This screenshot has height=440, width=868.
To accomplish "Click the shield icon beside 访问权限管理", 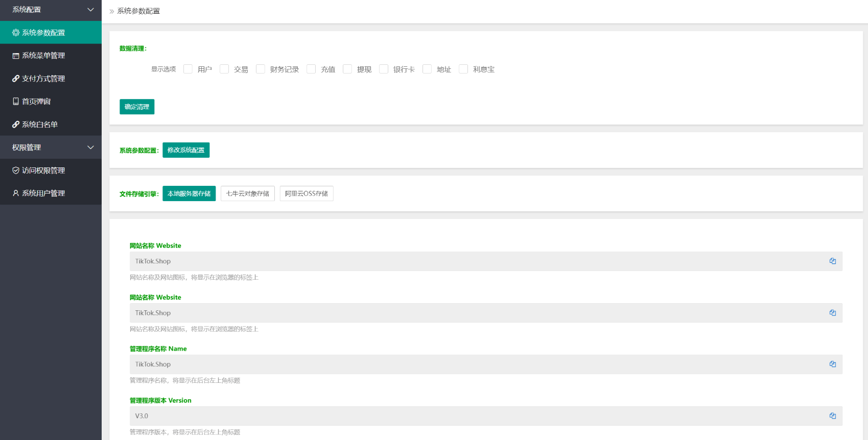I will pos(16,170).
